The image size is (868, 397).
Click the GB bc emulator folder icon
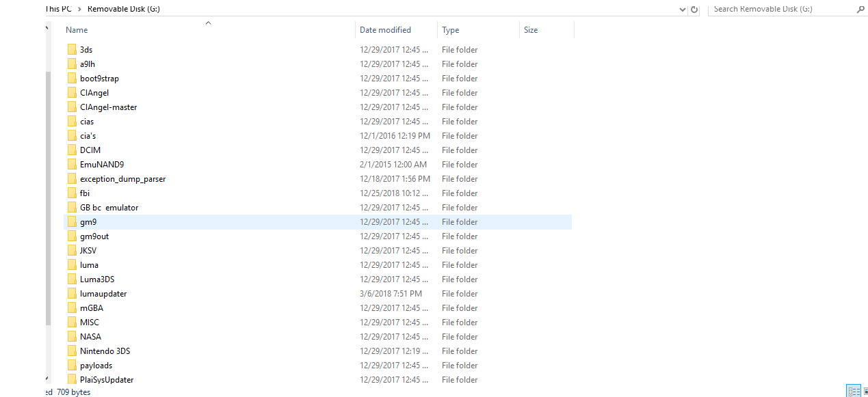coord(73,208)
